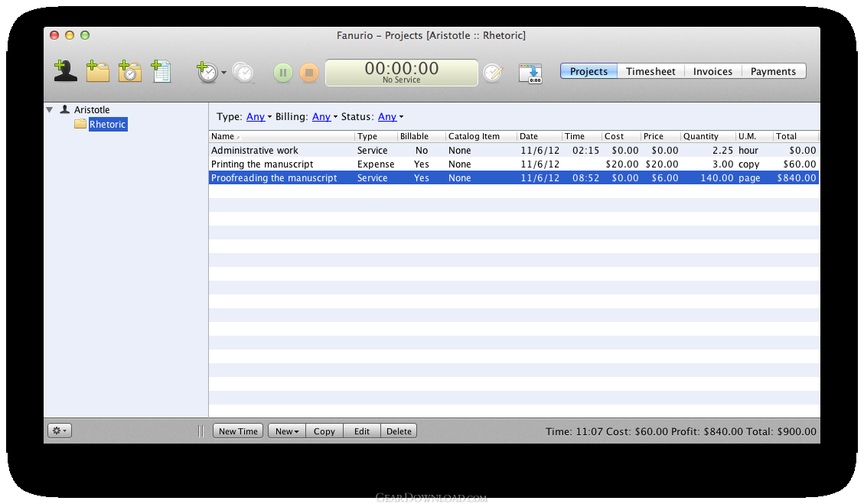
Task: Sort by the Date column header
Action: coord(540,136)
